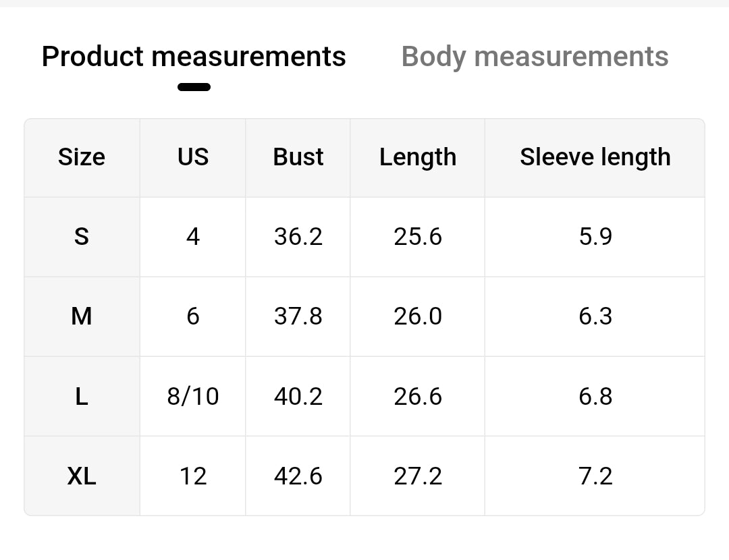
Task: Click the 42.6 bust measurement cell
Action: (x=298, y=476)
